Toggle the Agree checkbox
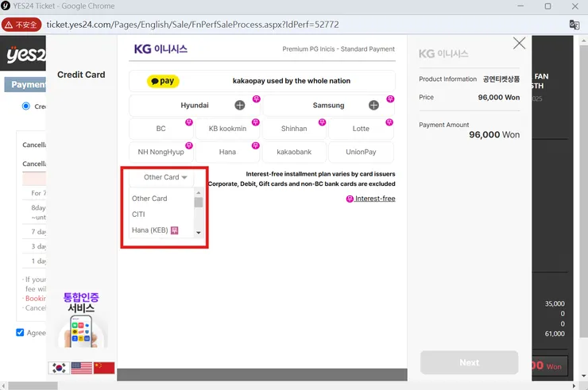Viewport: 588px width, 390px height. [x=20, y=332]
